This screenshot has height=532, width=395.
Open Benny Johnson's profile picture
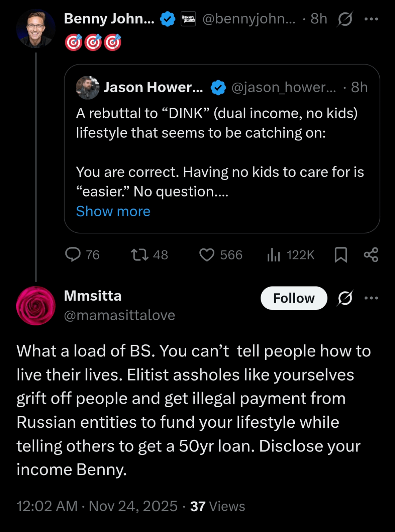(x=35, y=29)
